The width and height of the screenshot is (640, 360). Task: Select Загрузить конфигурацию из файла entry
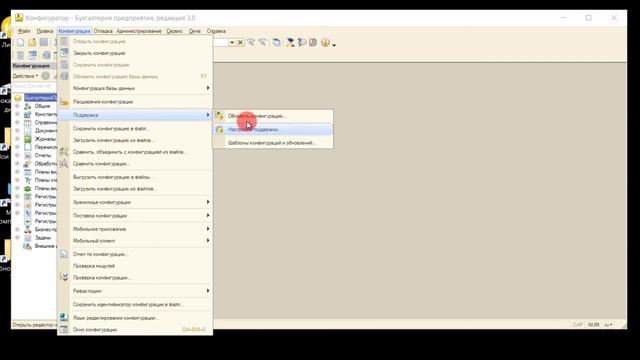(x=135, y=140)
